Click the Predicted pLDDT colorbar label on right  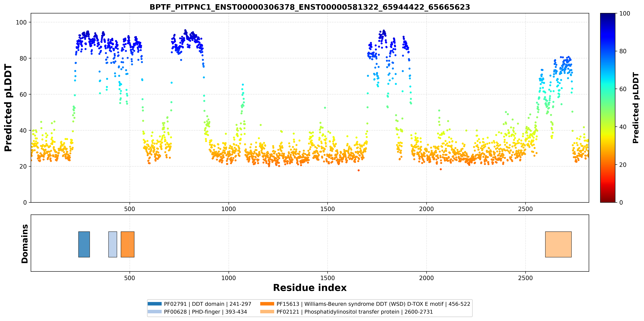(635, 108)
